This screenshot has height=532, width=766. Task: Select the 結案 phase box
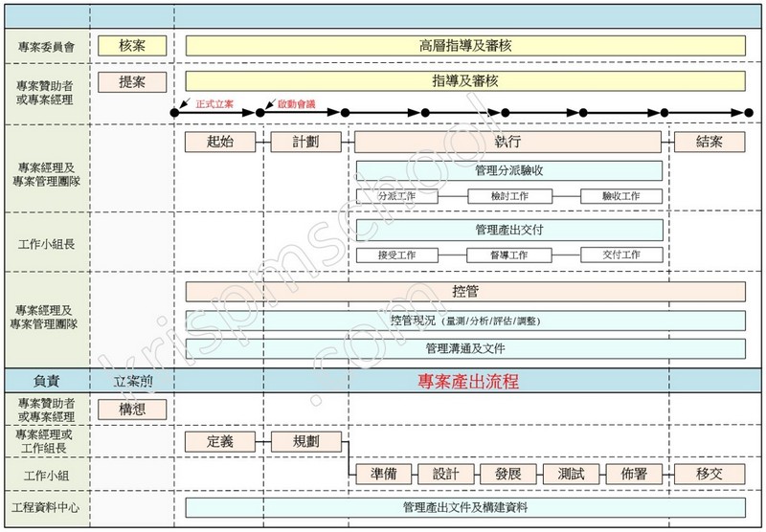tap(709, 143)
